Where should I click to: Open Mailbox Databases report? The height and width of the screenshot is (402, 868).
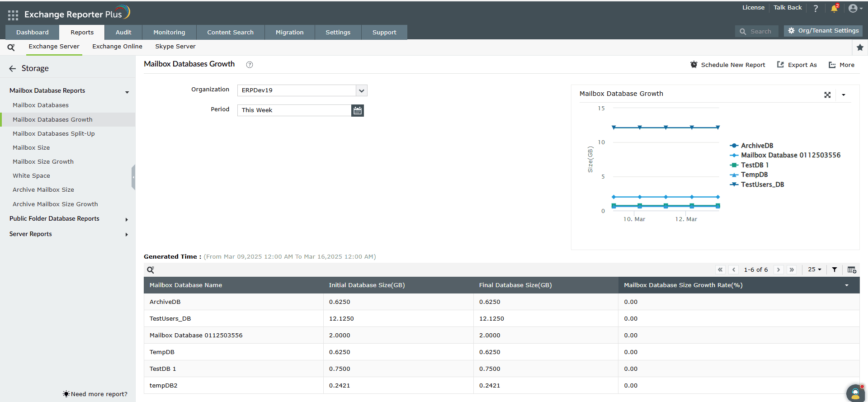(x=41, y=105)
